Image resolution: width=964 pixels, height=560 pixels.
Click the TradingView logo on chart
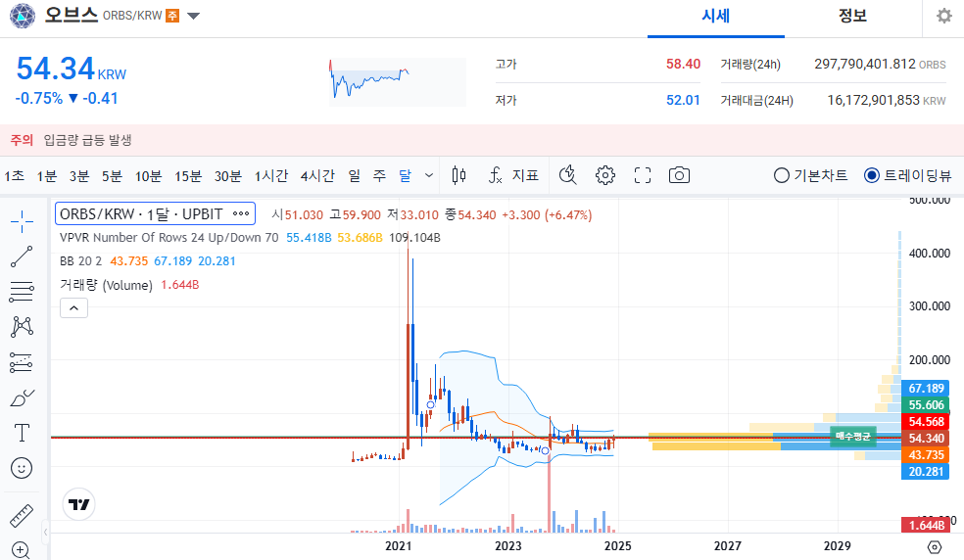[x=78, y=504]
